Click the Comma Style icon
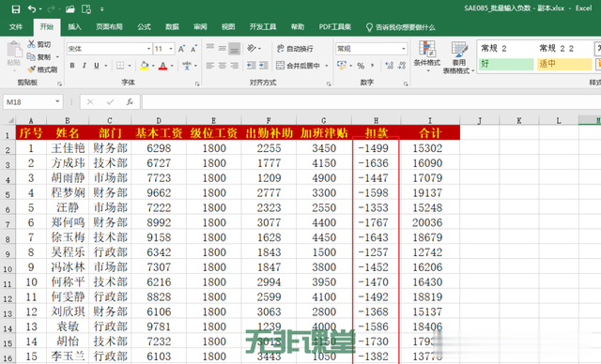Viewport: 601px width, 364px height. (372, 66)
